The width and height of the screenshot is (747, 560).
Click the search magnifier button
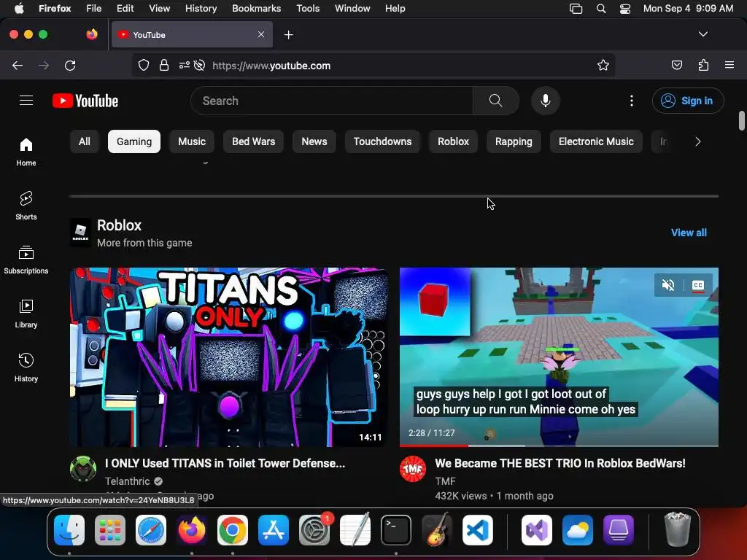(495, 101)
